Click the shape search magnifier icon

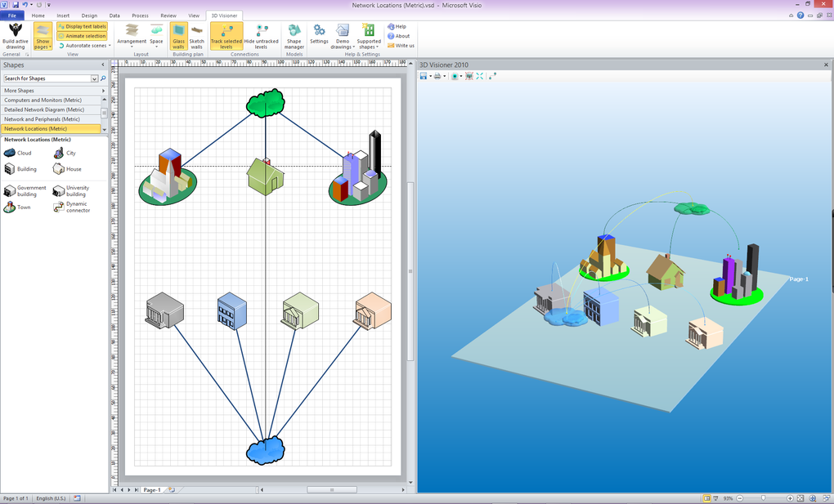coord(103,78)
